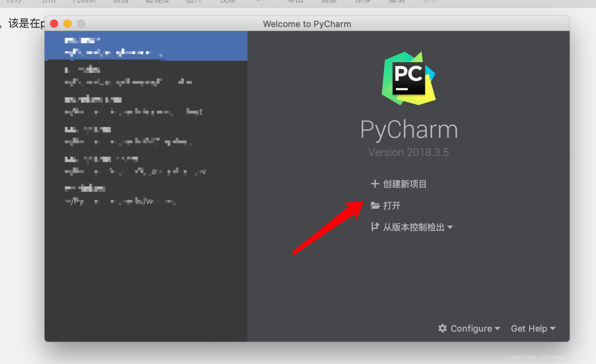Screen dimensions: 596x364
Task: Click the 创建新项目 link text
Action: pyautogui.click(x=405, y=184)
